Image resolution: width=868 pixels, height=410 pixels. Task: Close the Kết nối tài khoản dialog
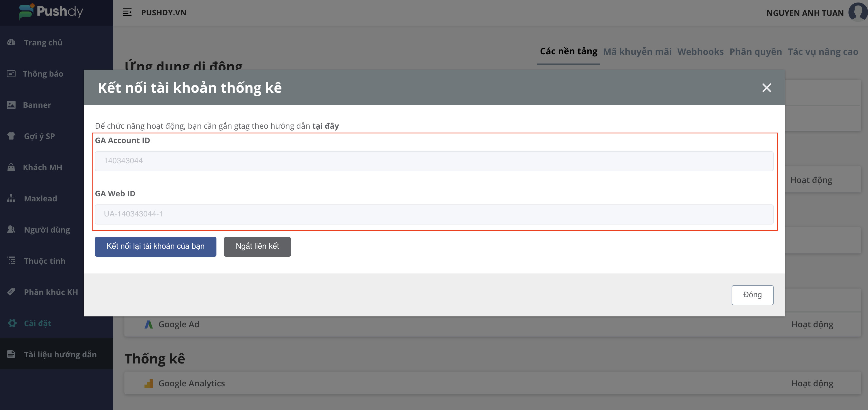(x=766, y=88)
